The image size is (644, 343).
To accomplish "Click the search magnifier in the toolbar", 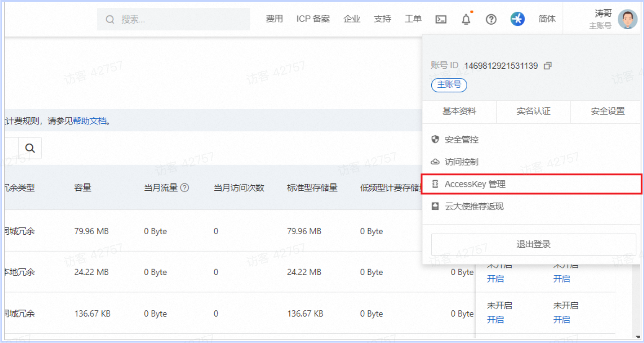I will 30,147.
